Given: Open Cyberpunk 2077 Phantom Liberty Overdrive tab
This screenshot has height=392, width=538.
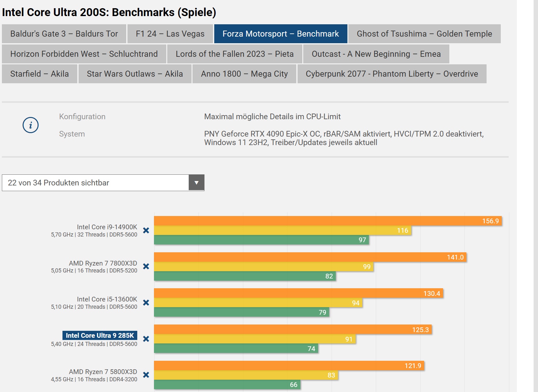Looking at the screenshot, I should tap(392, 74).
